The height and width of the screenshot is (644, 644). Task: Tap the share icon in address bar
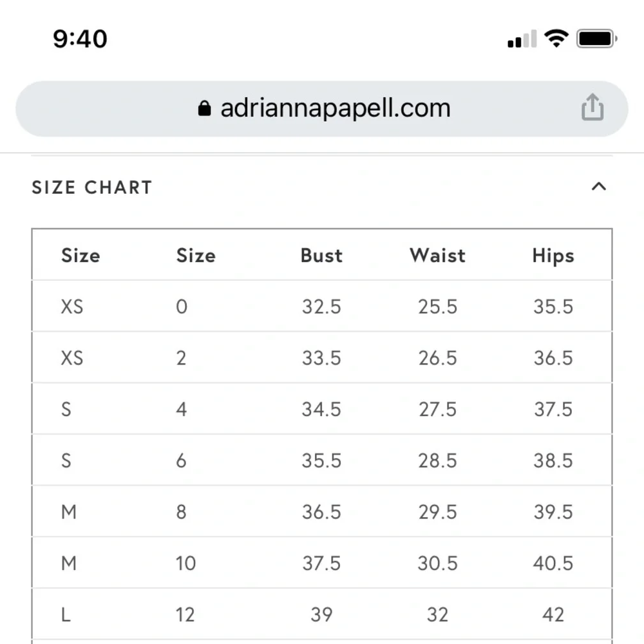point(592,108)
